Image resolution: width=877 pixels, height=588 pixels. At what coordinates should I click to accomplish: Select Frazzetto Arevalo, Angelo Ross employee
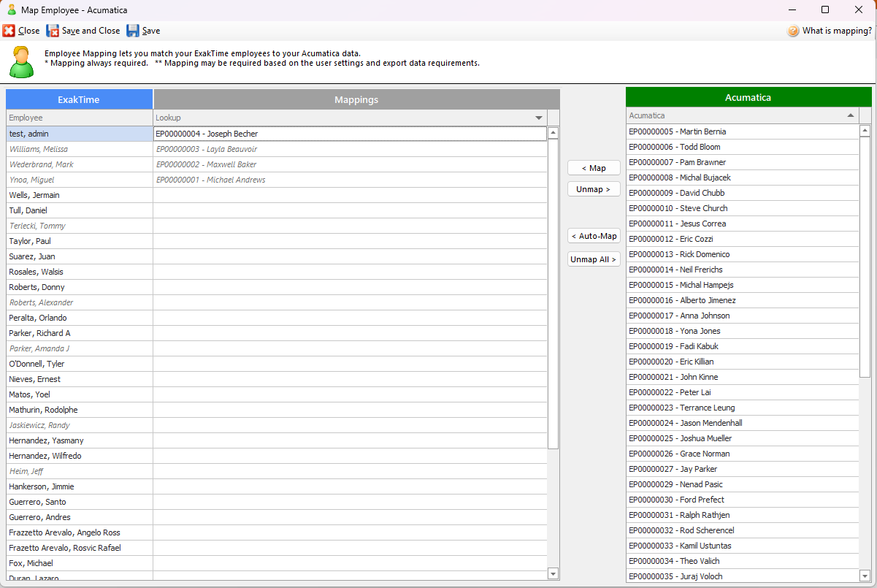pyautogui.click(x=80, y=532)
